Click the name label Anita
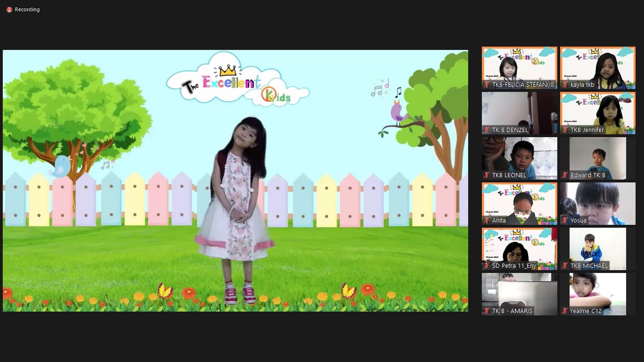Screen dimensions: 644x362 click(499, 220)
